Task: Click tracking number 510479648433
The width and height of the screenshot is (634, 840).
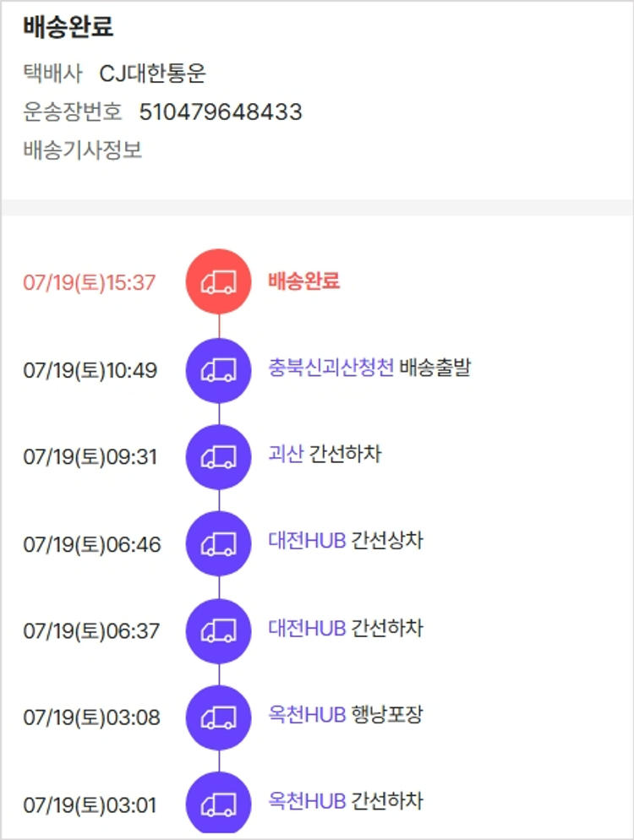Action: 221,112
